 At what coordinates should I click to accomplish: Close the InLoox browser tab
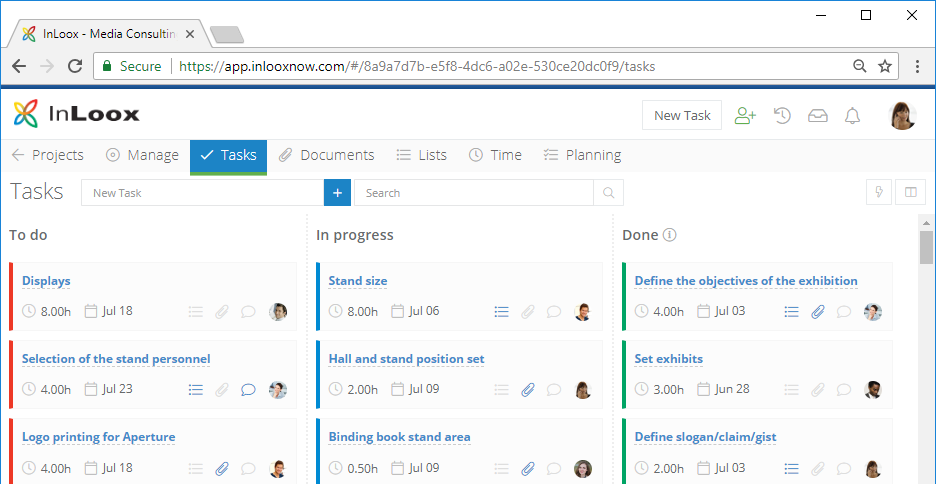pyautogui.click(x=190, y=34)
